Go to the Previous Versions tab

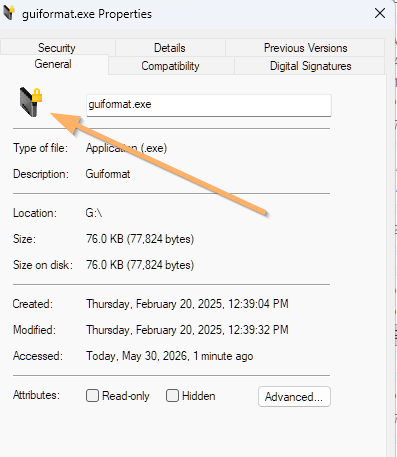point(305,48)
